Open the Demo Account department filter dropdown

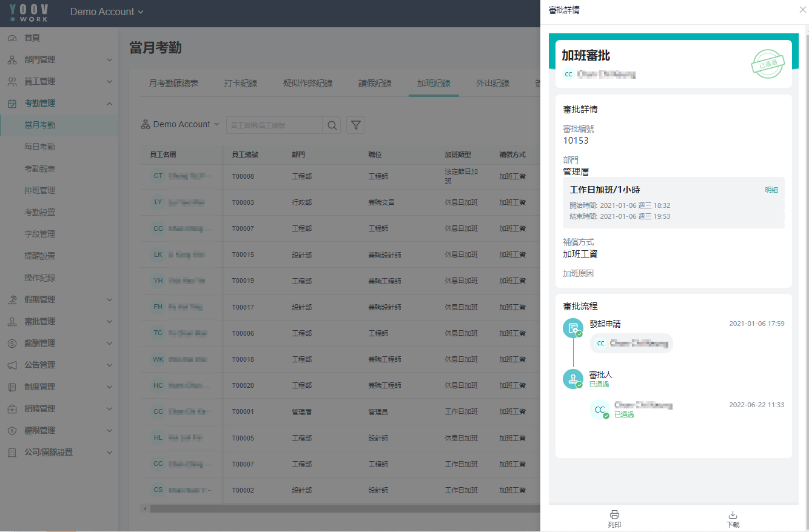point(180,125)
